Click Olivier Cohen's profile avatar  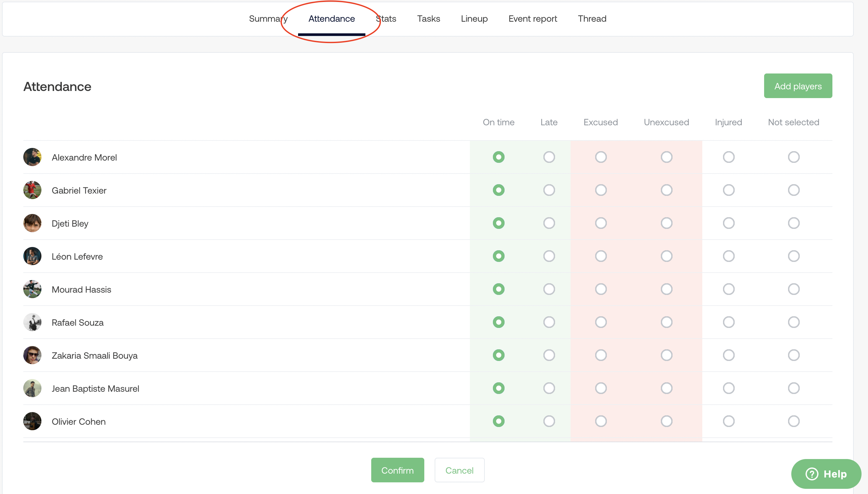point(32,421)
